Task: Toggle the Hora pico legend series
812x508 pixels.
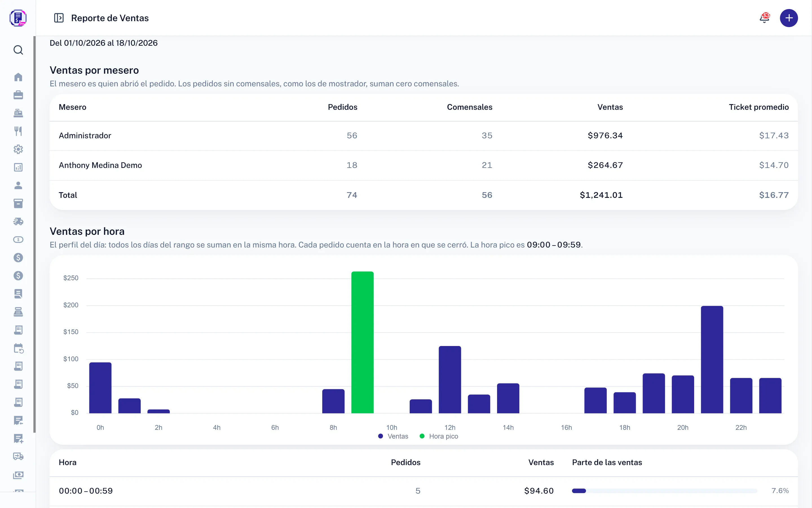Action: pos(439,436)
